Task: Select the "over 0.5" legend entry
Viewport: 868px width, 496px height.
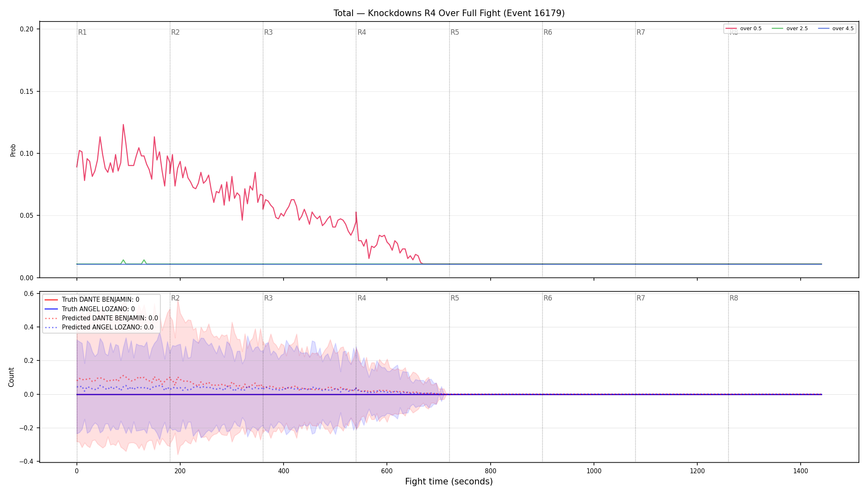Action: [x=744, y=29]
